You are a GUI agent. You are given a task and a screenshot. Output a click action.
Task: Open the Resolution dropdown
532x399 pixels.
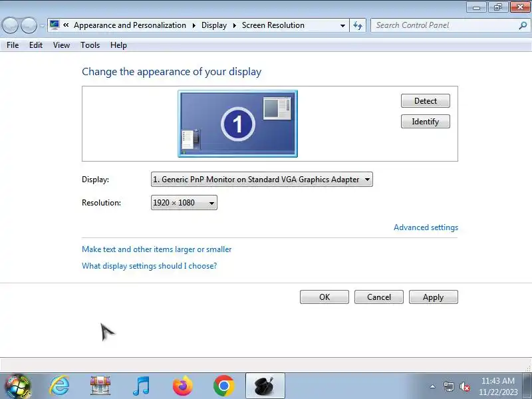(184, 203)
